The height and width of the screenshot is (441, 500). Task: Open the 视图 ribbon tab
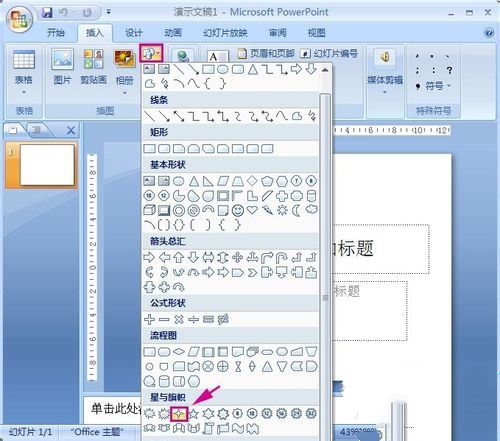click(316, 33)
